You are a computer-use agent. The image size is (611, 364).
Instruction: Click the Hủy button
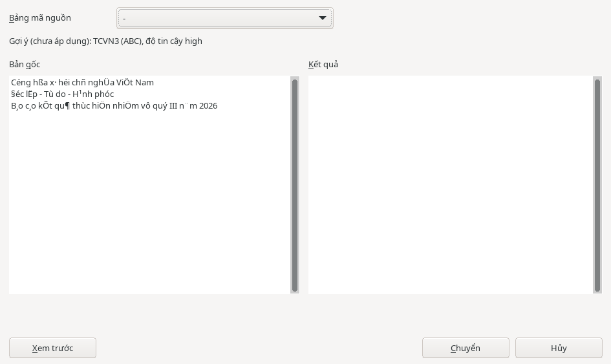click(559, 348)
